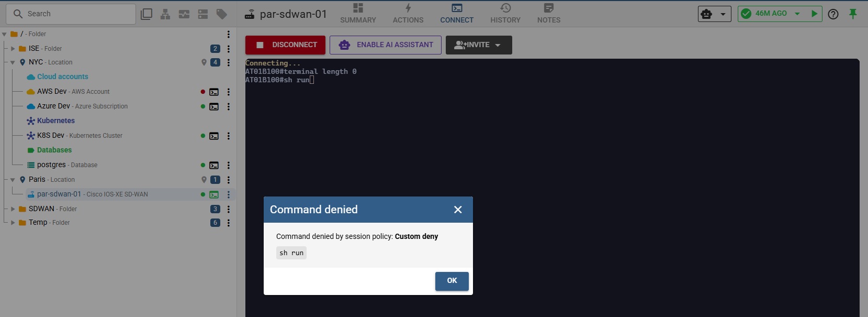Open the network topology icon in toolbar

[165, 14]
